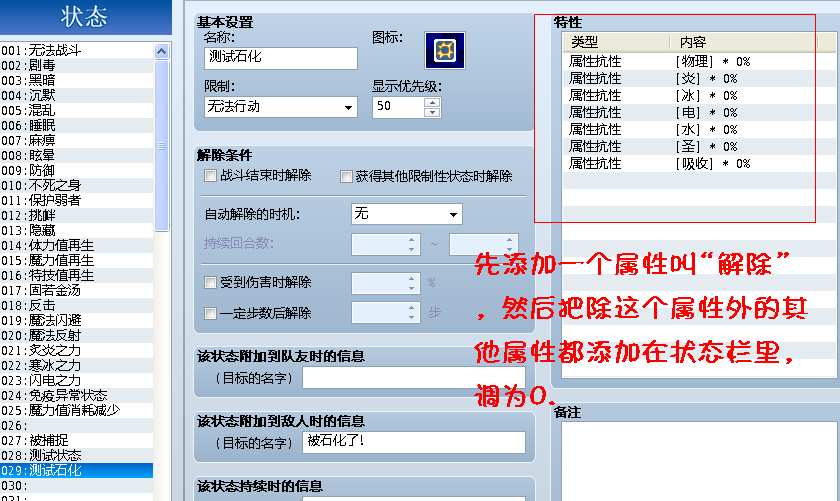This screenshot has height=501, width=840.
Task: Select state 009:防御
Action: pyautogui.click(x=77, y=170)
